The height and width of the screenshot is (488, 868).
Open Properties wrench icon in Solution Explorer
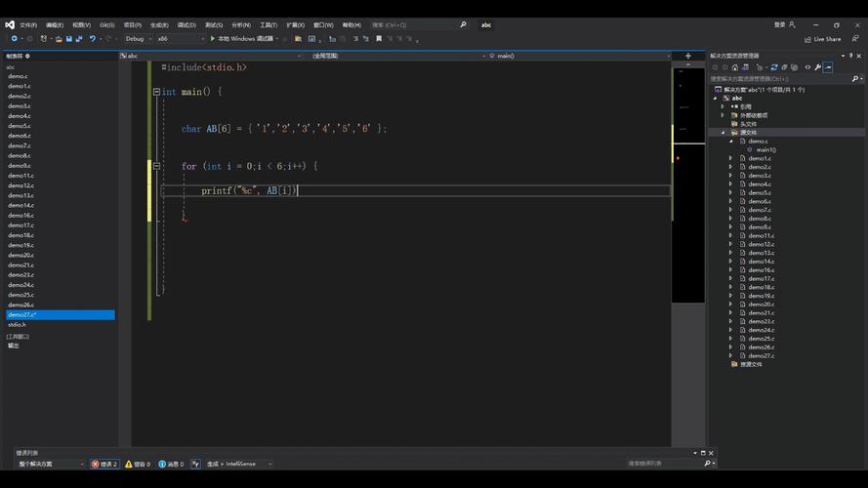pyautogui.click(x=817, y=67)
